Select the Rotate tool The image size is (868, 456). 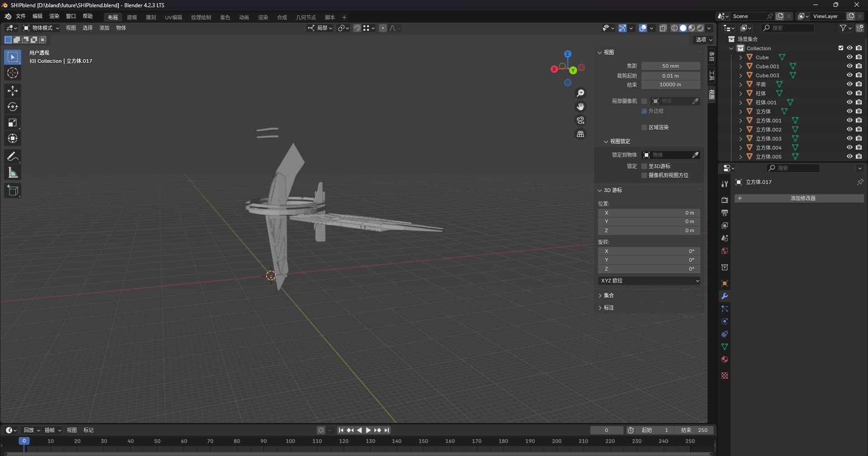[x=13, y=107]
